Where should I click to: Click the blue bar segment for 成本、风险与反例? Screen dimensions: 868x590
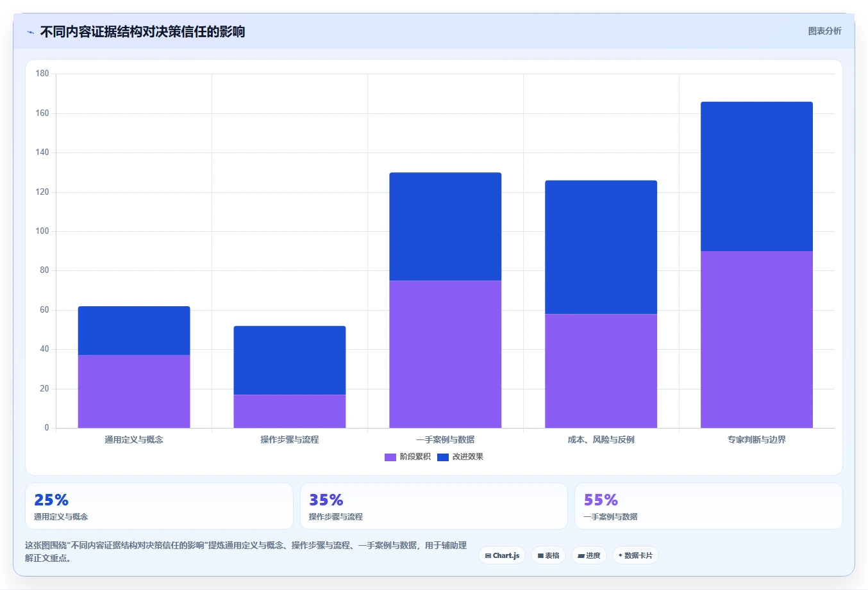pos(601,247)
